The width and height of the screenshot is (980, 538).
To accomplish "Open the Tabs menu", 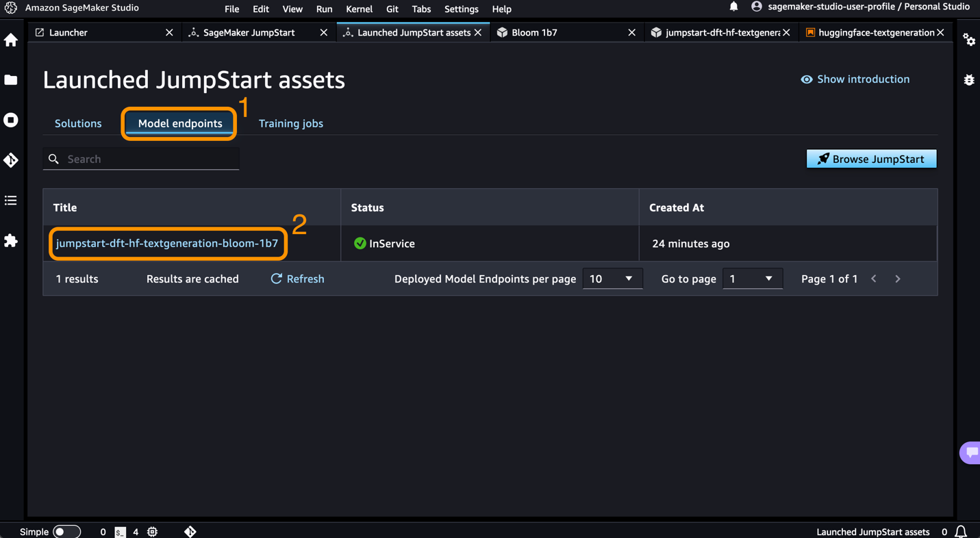I will (421, 9).
